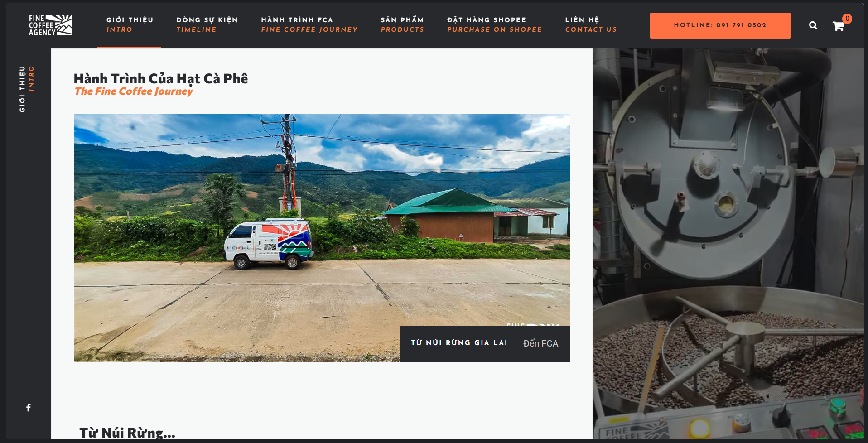Open the Dòng Sự Kiện Timeline menu
868x443 pixels.
pyautogui.click(x=207, y=24)
